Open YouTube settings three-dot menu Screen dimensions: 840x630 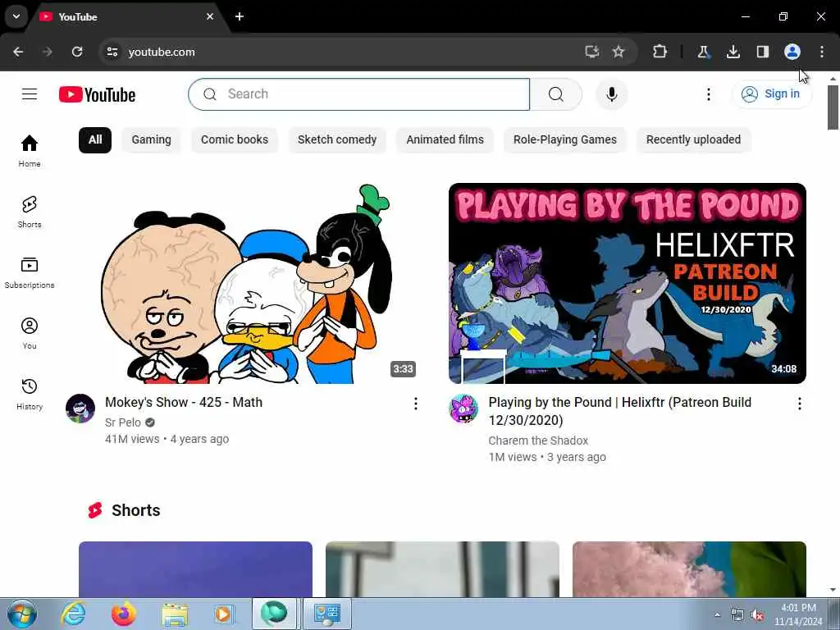tap(708, 94)
